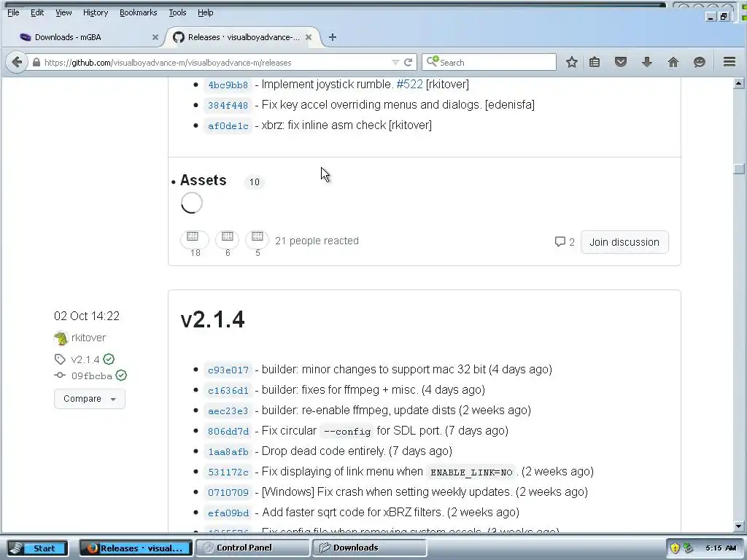Image resolution: width=747 pixels, height=560 pixels.
Task: Open commit link af0de1c
Action: point(228,125)
